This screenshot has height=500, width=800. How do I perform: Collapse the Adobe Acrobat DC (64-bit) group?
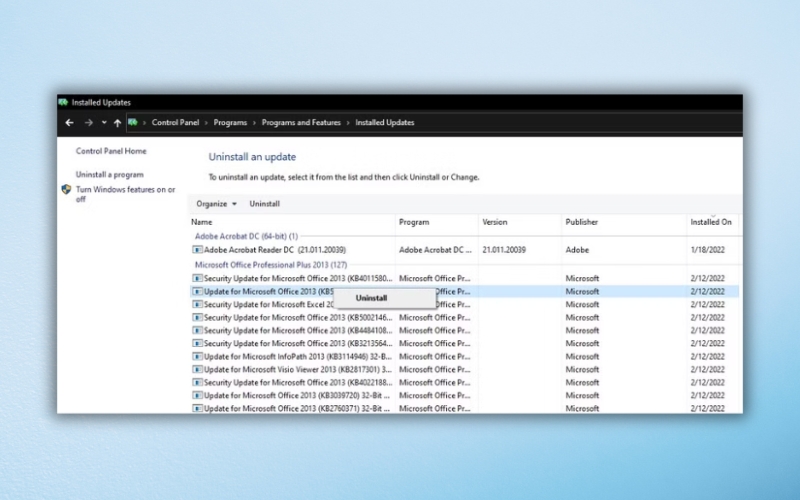[x=246, y=236]
